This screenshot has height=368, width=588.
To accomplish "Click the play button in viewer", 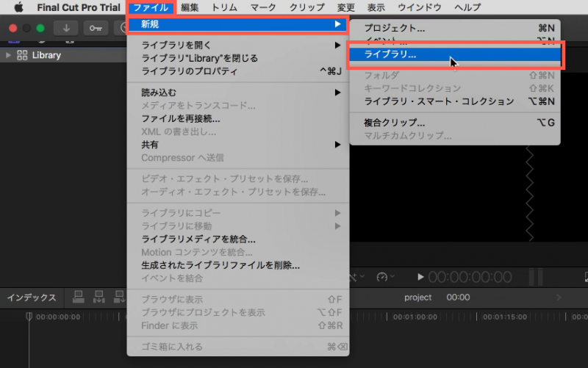I will (420, 277).
